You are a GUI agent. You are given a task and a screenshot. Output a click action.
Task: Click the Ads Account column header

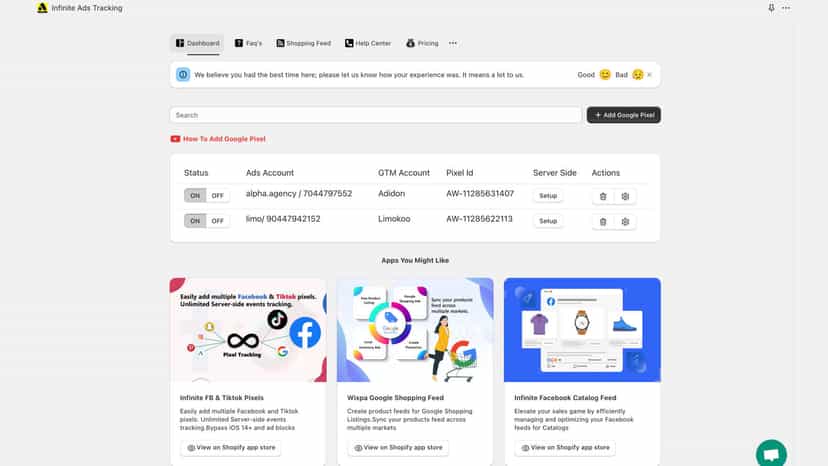point(270,173)
